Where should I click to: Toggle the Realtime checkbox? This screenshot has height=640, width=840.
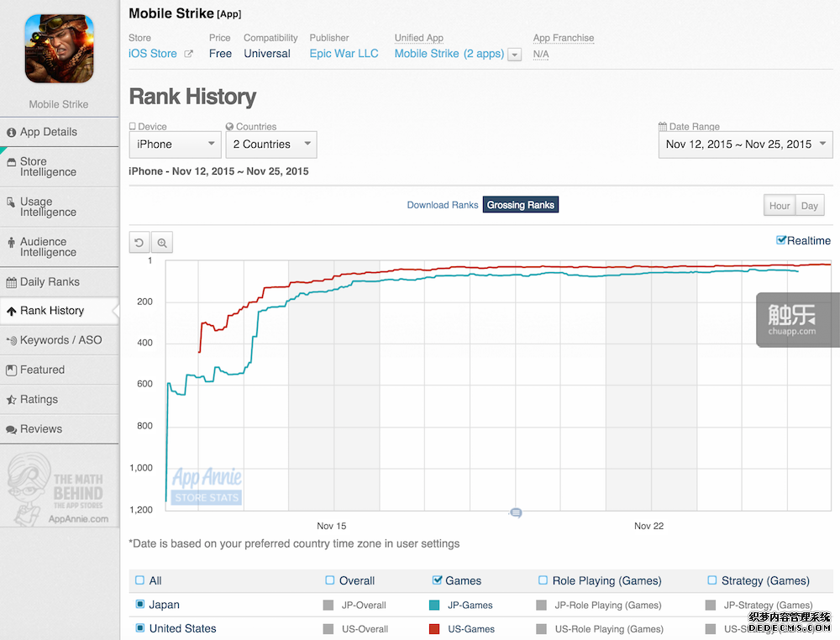click(781, 240)
